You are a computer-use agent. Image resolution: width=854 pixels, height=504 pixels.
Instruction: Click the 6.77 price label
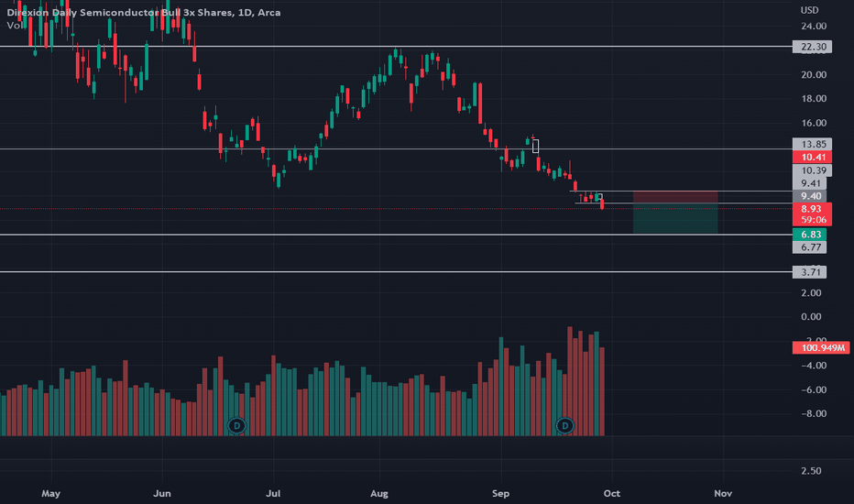pyautogui.click(x=810, y=247)
